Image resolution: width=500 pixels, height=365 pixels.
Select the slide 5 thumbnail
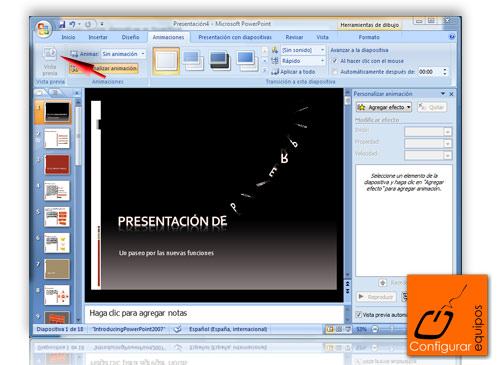(57, 217)
